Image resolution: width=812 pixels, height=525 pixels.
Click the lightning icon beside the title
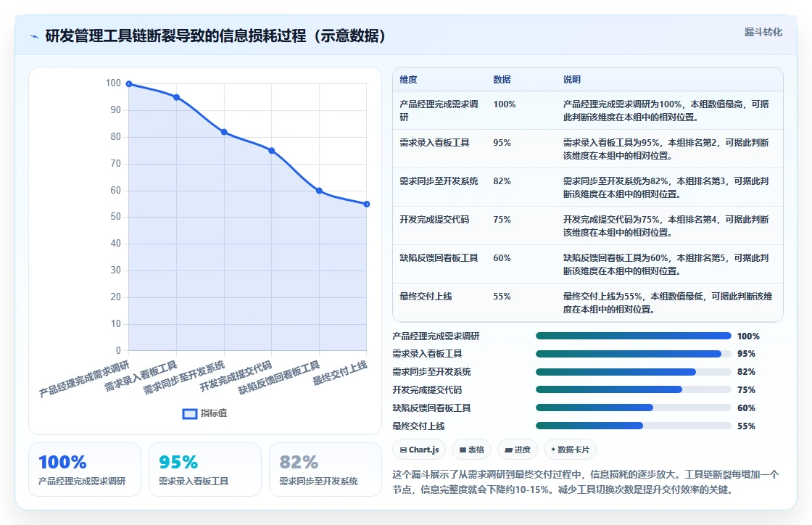(x=35, y=36)
